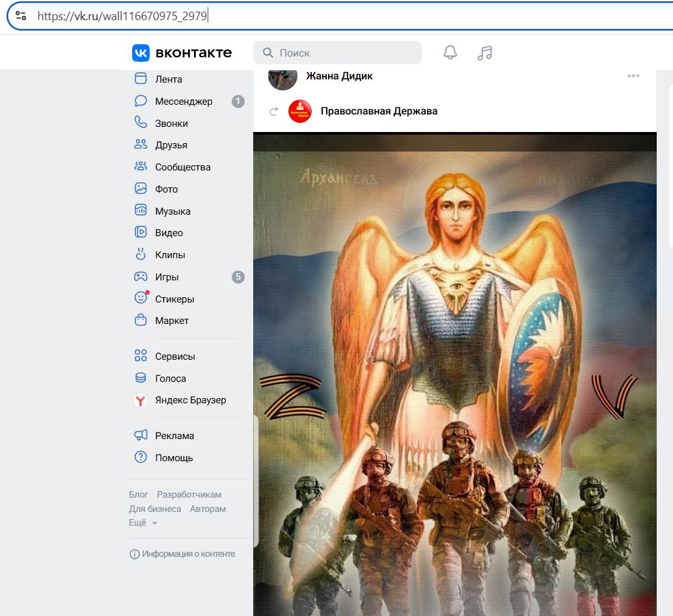Open the archangel post image

(454, 374)
